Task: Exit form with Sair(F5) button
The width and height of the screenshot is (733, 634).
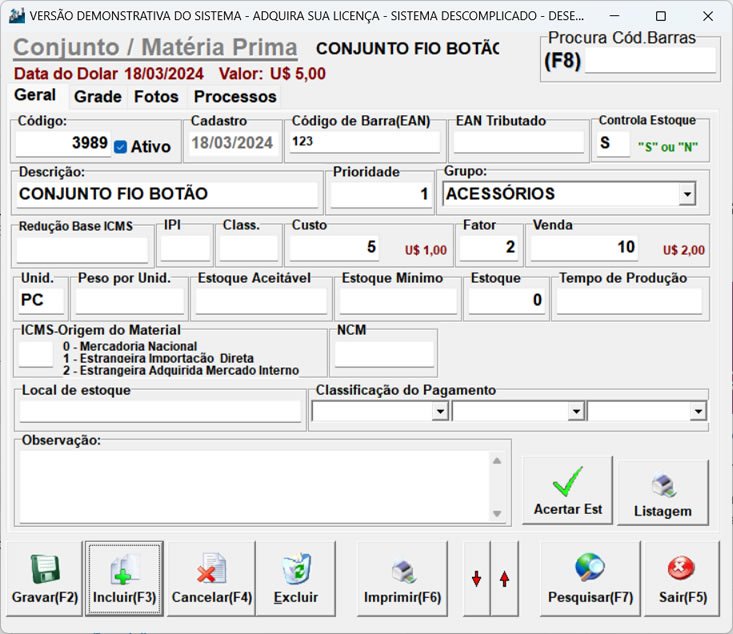Action: (682, 579)
